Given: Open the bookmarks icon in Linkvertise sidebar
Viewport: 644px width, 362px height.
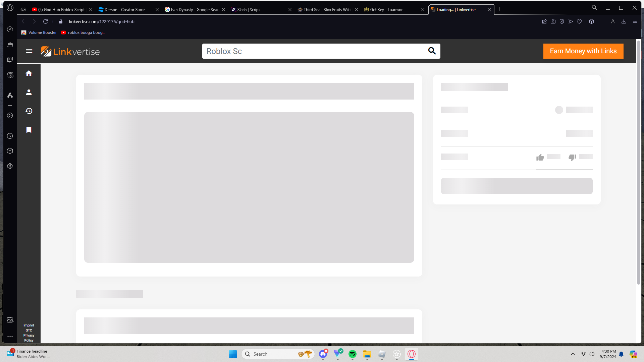Looking at the screenshot, I should pyautogui.click(x=29, y=130).
